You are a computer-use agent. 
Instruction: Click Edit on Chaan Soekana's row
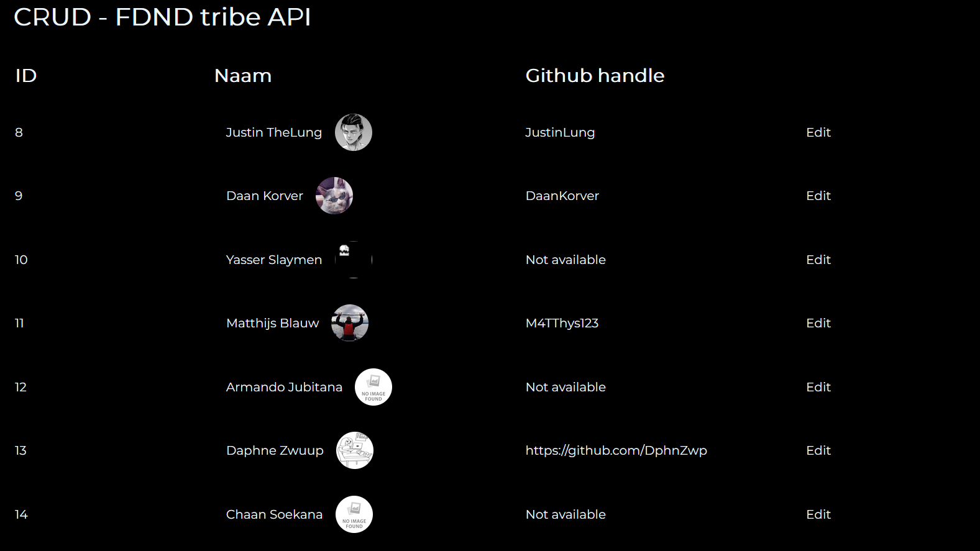point(818,514)
